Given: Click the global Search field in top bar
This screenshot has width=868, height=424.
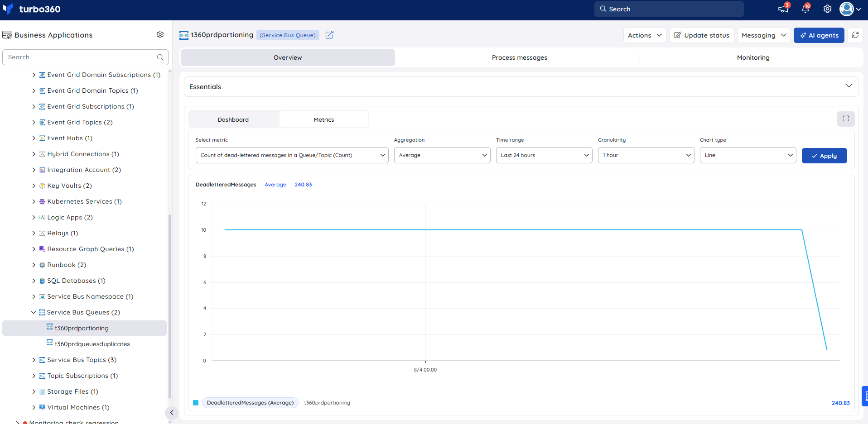Looking at the screenshot, I should coord(669,9).
